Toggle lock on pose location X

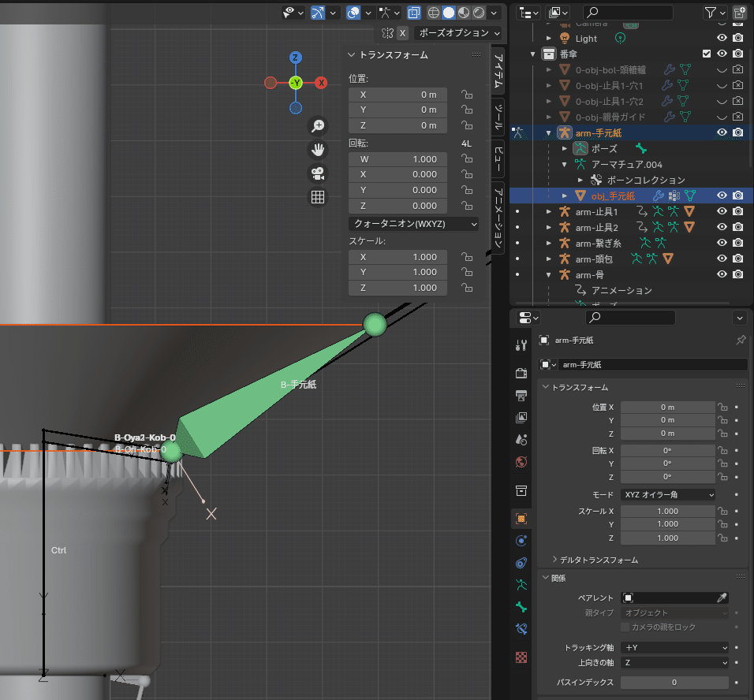point(466,95)
